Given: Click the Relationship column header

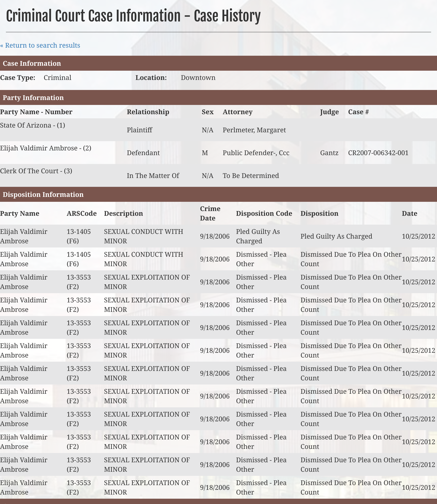Looking at the screenshot, I should 148,112.
